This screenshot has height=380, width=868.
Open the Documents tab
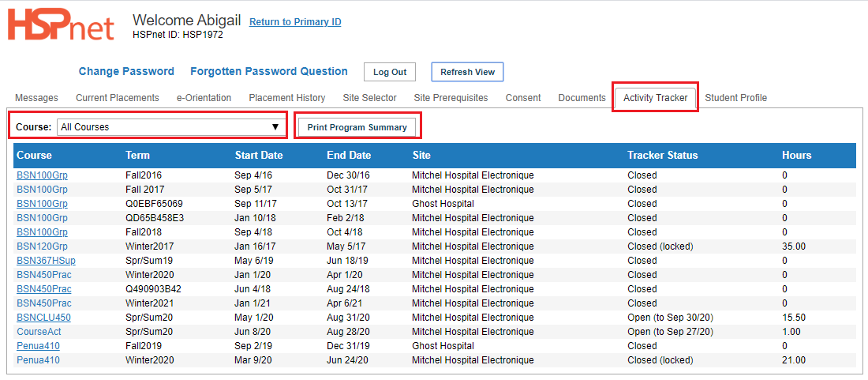582,98
